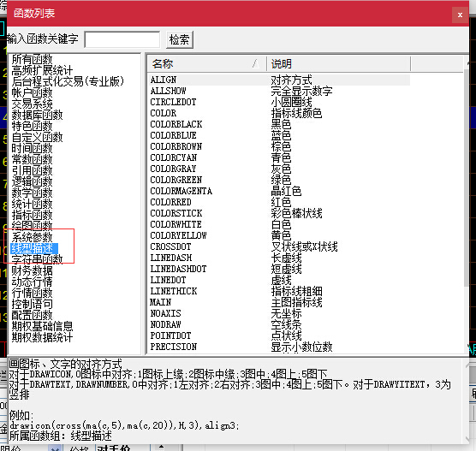
Task: Select the CROSSDOT function row
Action: [279, 246]
